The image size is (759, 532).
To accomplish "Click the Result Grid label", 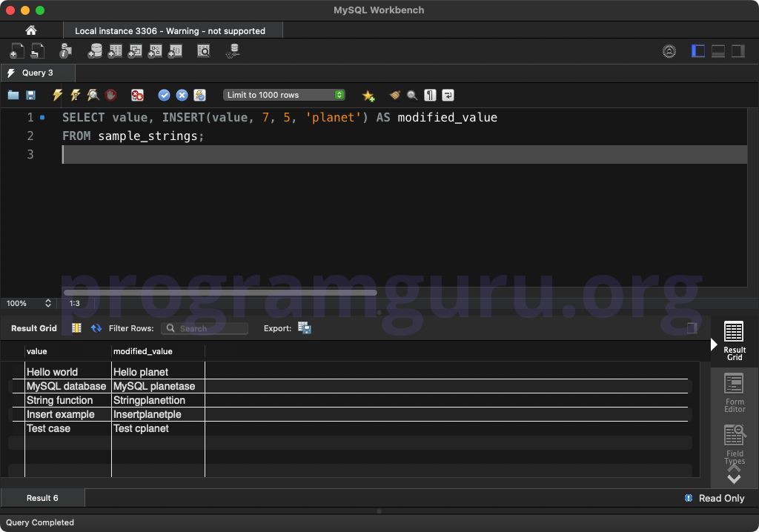I will click(34, 328).
